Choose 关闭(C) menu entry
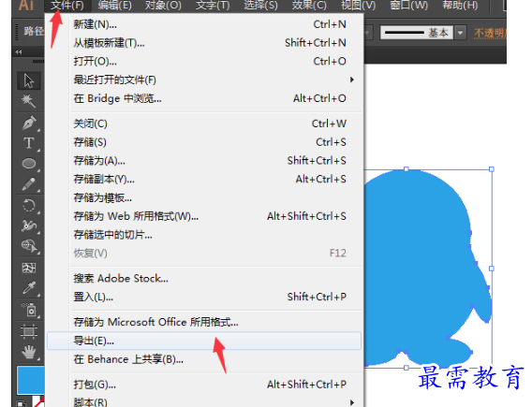This screenshot has width=532, height=407. click(204, 124)
